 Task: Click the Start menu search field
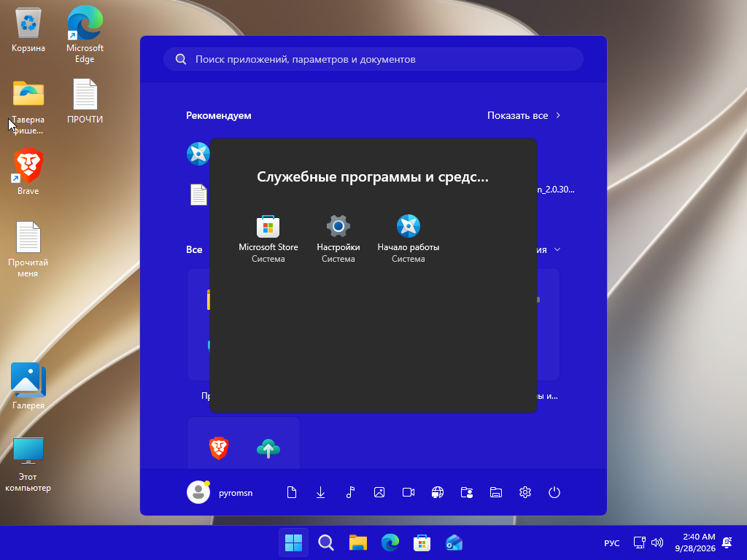(373, 59)
